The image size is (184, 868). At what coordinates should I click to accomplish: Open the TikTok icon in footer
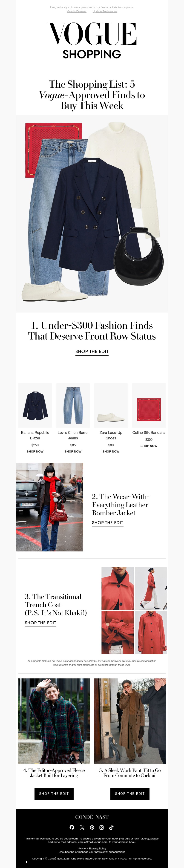click(x=112, y=827)
